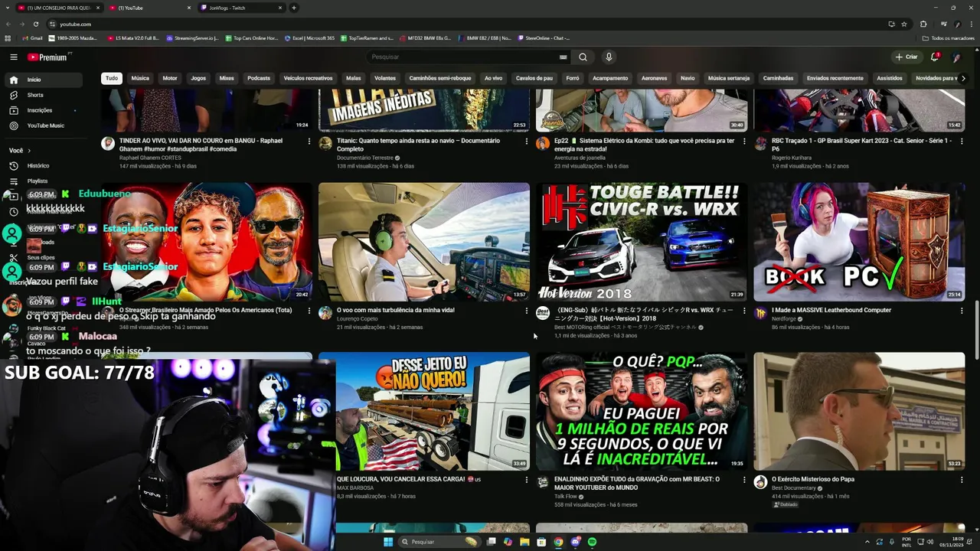This screenshot has height=551, width=980.
Task: Open the Windows Start menu
Action: click(x=388, y=542)
